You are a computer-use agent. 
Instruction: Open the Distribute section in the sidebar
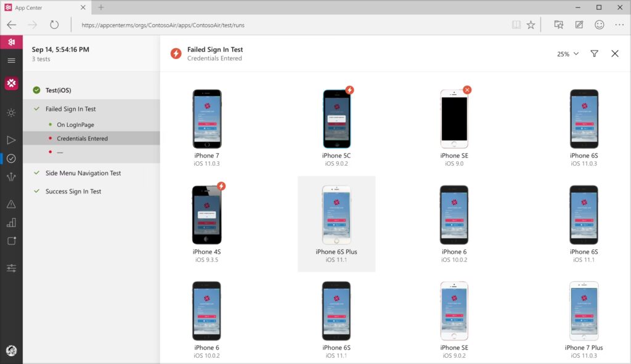coord(11,177)
